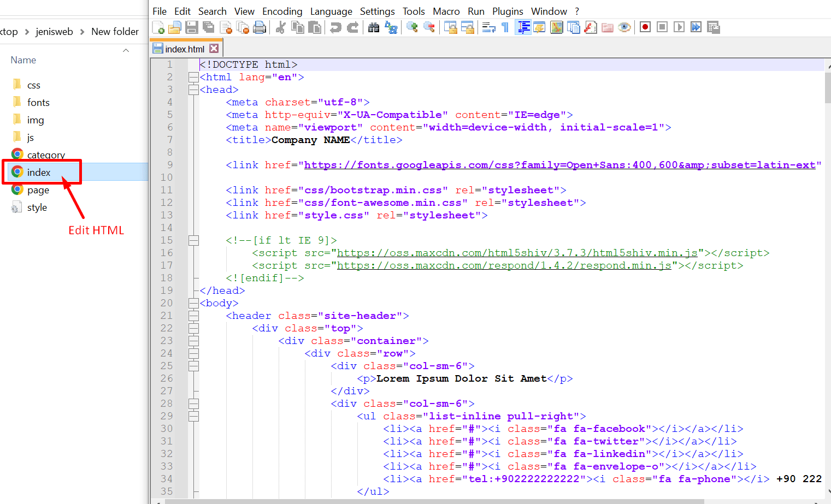
Task: Open the Encoding menu
Action: pyautogui.click(x=282, y=11)
